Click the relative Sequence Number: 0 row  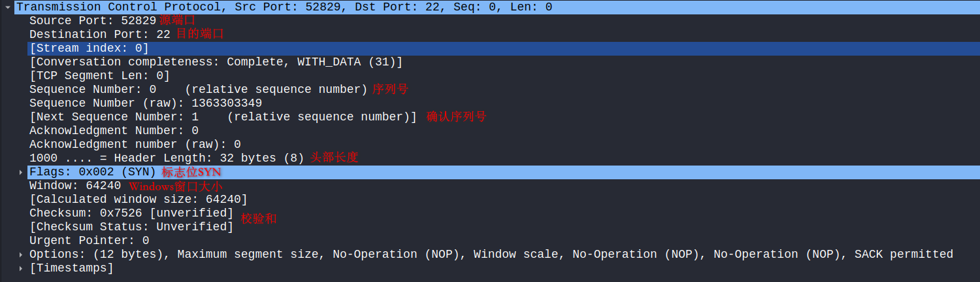click(198, 90)
